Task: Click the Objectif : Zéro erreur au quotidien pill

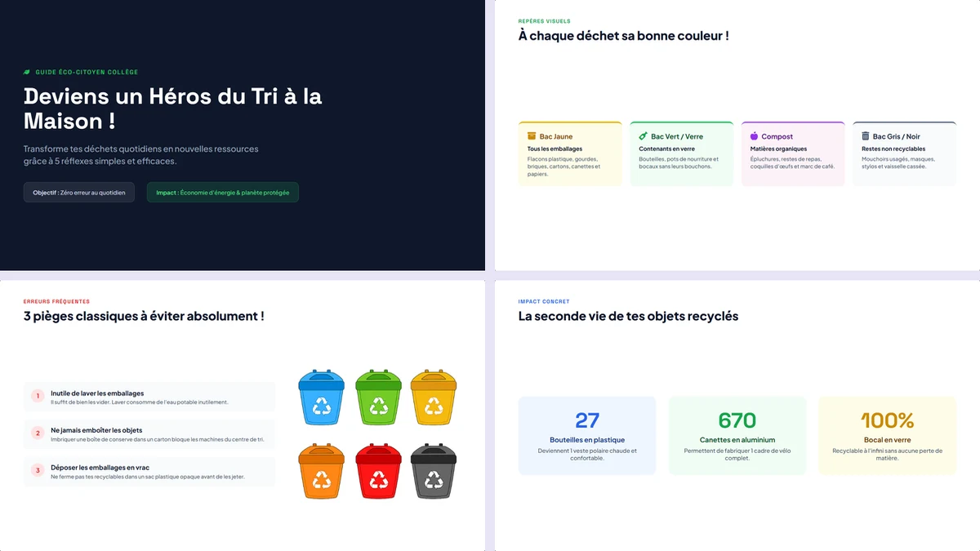Action: (79, 193)
